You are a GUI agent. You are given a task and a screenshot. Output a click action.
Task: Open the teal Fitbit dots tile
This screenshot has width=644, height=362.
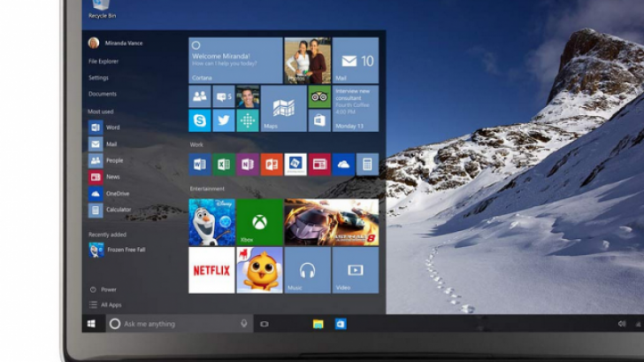pos(248,120)
